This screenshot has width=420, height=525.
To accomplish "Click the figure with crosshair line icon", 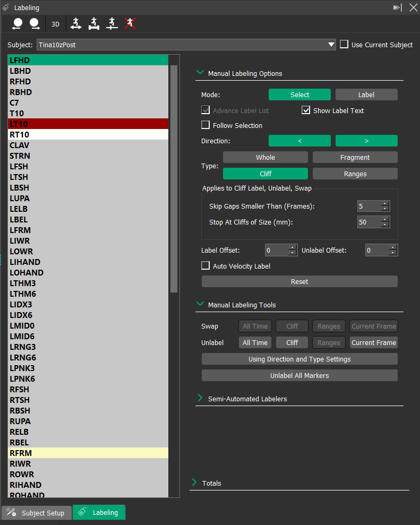I will pyautogui.click(x=112, y=23).
